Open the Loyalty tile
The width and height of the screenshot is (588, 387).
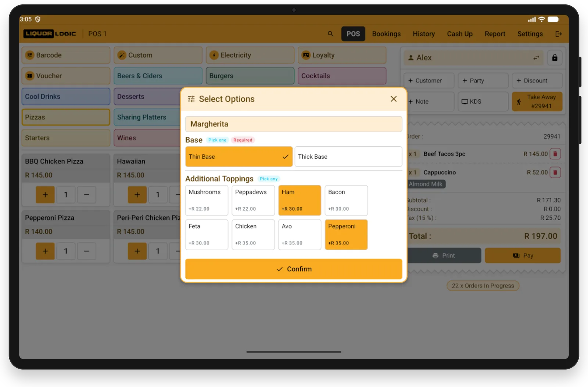point(342,55)
